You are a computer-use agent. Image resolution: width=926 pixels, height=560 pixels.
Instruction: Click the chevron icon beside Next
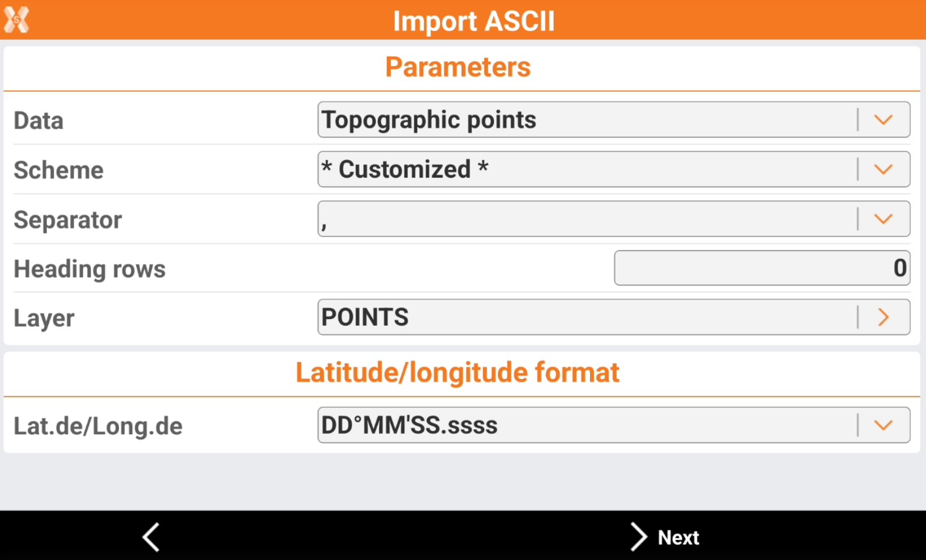639,537
